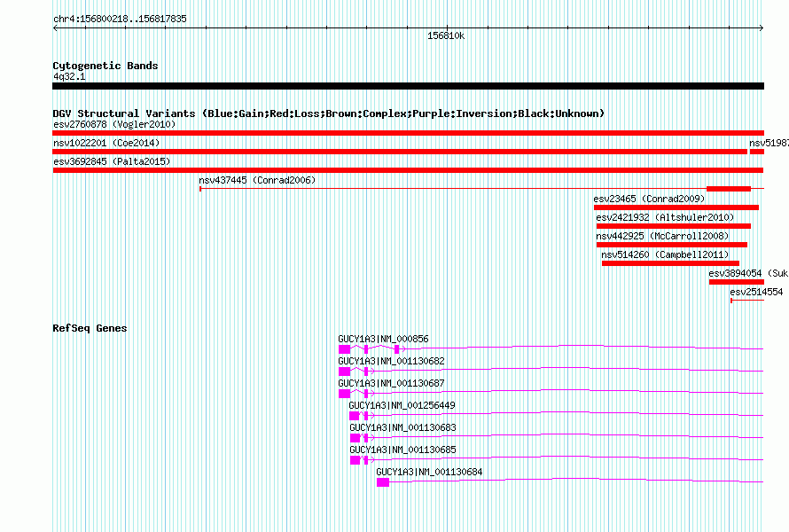This screenshot has height=532, width=789.
Task: Click the esv2514554 variant label
Action: [756, 292]
